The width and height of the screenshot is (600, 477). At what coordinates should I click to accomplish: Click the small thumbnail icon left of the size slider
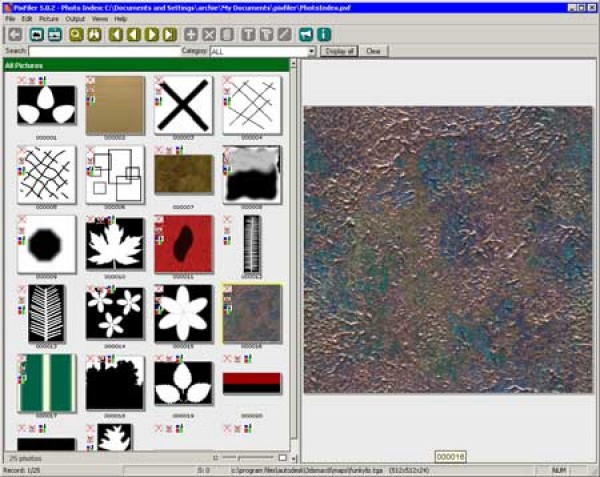click(215, 458)
